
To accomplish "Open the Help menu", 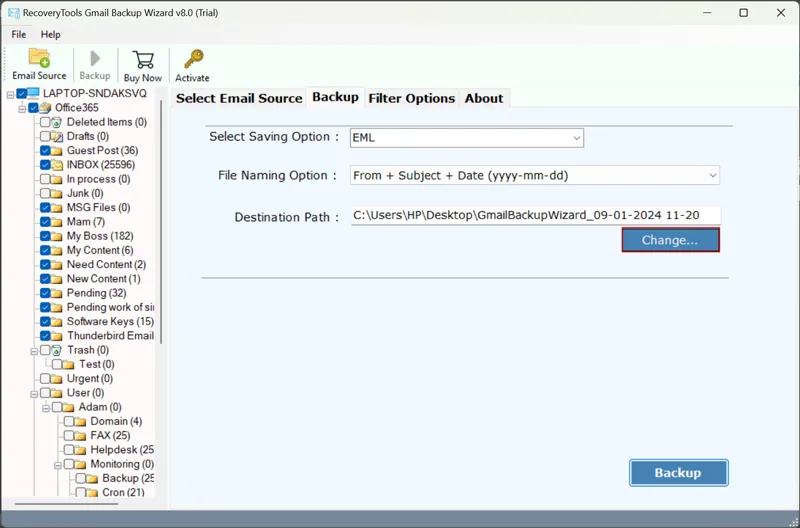I will click(51, 35).
